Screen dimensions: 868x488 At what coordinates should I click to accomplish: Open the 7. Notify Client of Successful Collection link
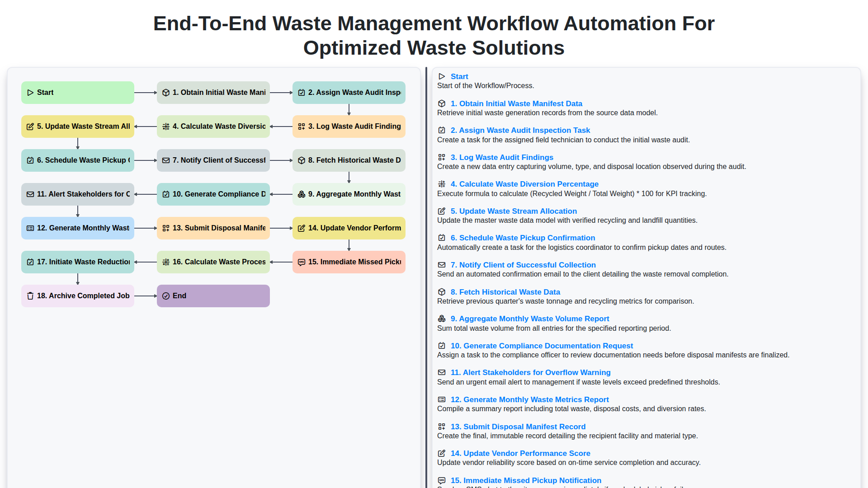[523, 265]
